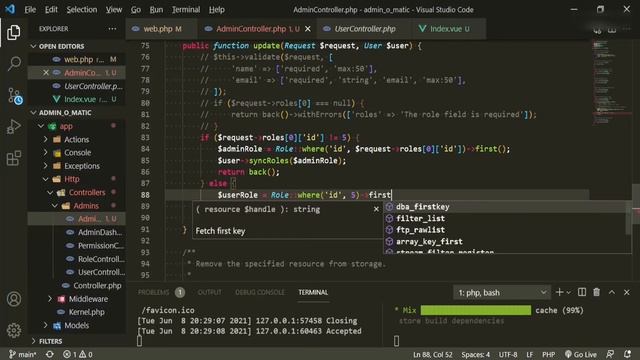Click the PHP language mode indicator
This screenshot has height=360, width=640.
pyautogui.click(x=548, y=354)
